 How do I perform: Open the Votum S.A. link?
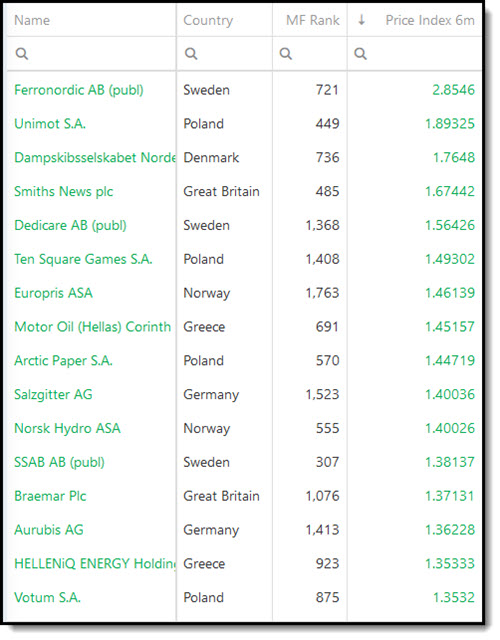[x=47, y=598]
